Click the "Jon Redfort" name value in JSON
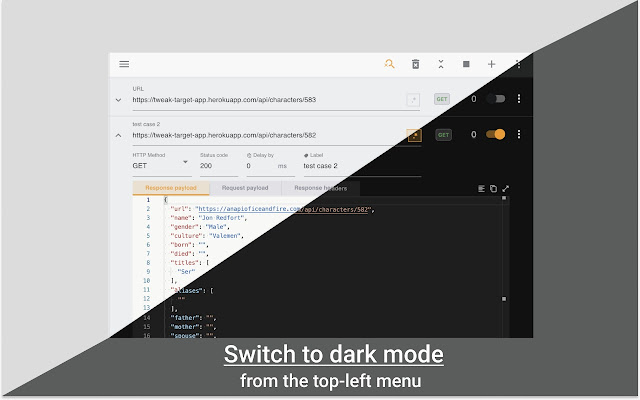Screen dimensions: 640x400 coord(223,218)
